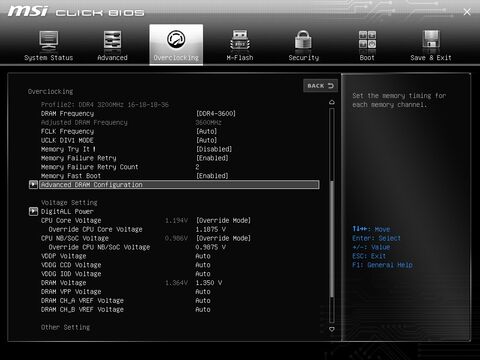Viewport: 480px width, 360px height.
Task: Open the FCLK Frequency [Auto] option
Action: coord(206,131)
